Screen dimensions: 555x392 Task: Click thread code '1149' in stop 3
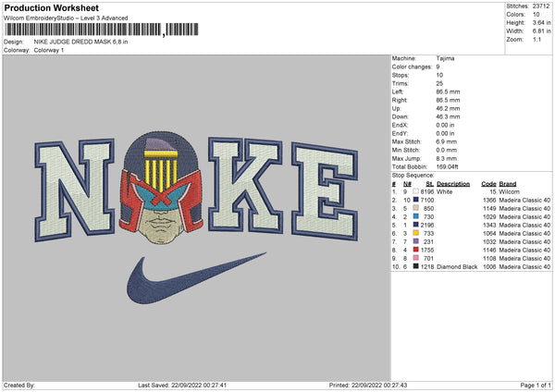coord(489,208)
